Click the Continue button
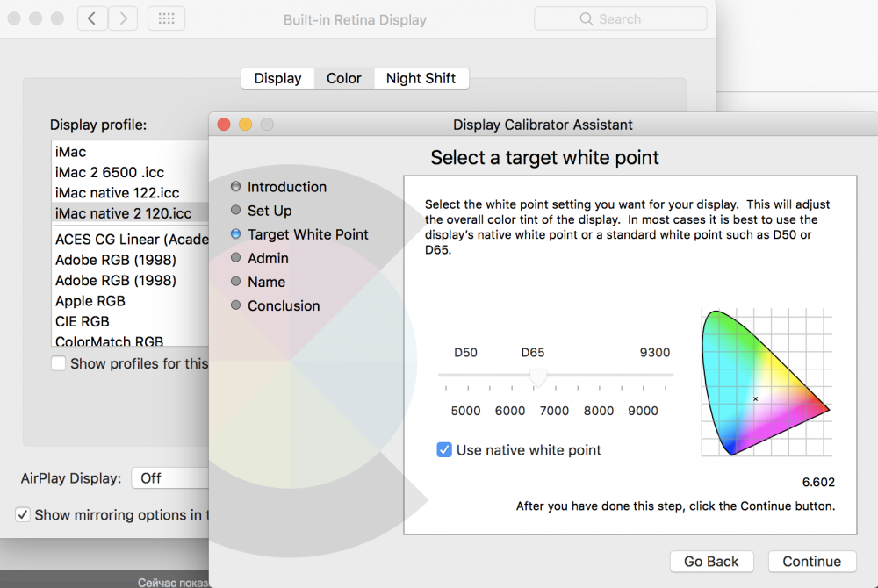 [x=812, y=561]
